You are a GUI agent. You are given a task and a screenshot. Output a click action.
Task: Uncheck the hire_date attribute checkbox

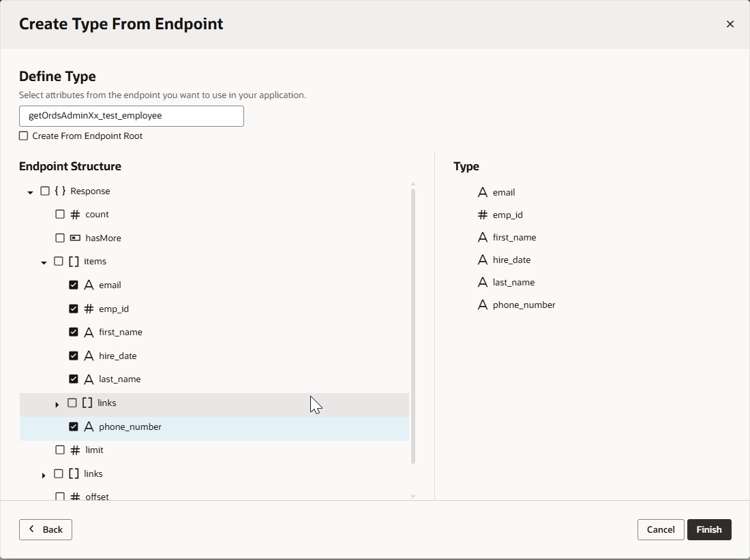[74, 356]
